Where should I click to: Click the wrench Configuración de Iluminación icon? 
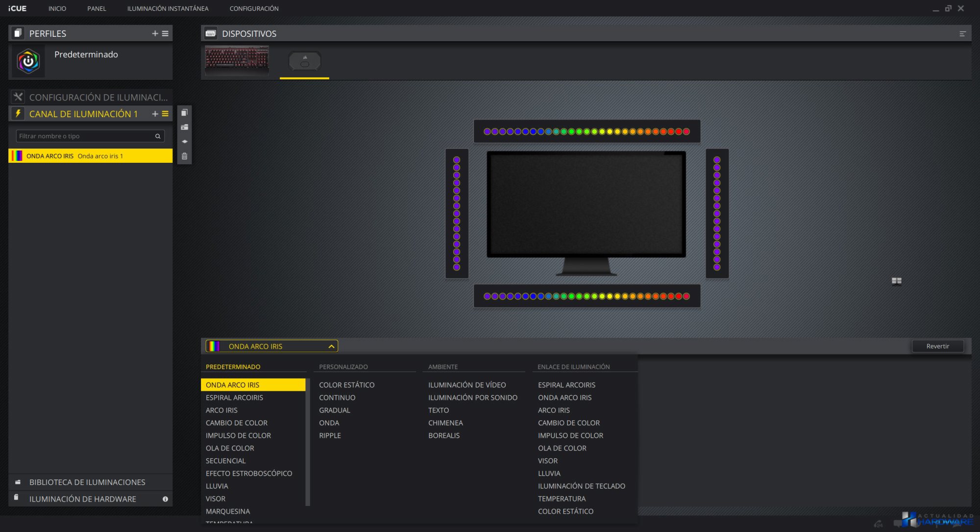pyautogui.click(x=18, y=97)
